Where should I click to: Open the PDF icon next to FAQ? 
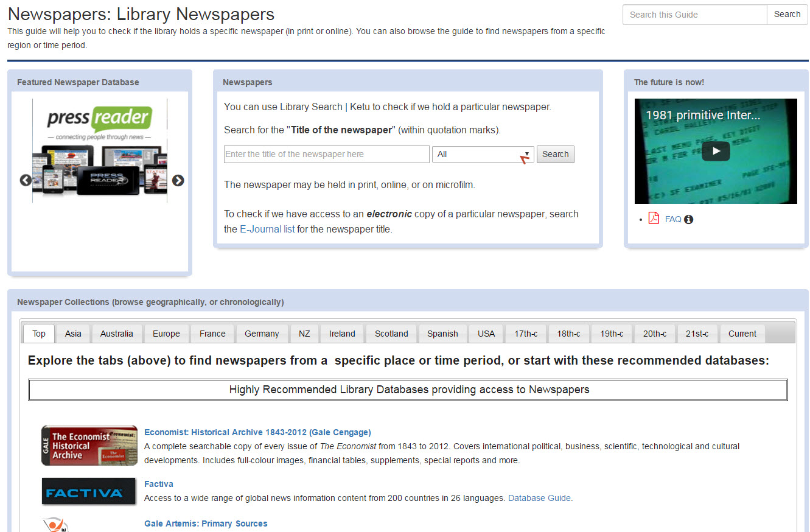[654, 218]
